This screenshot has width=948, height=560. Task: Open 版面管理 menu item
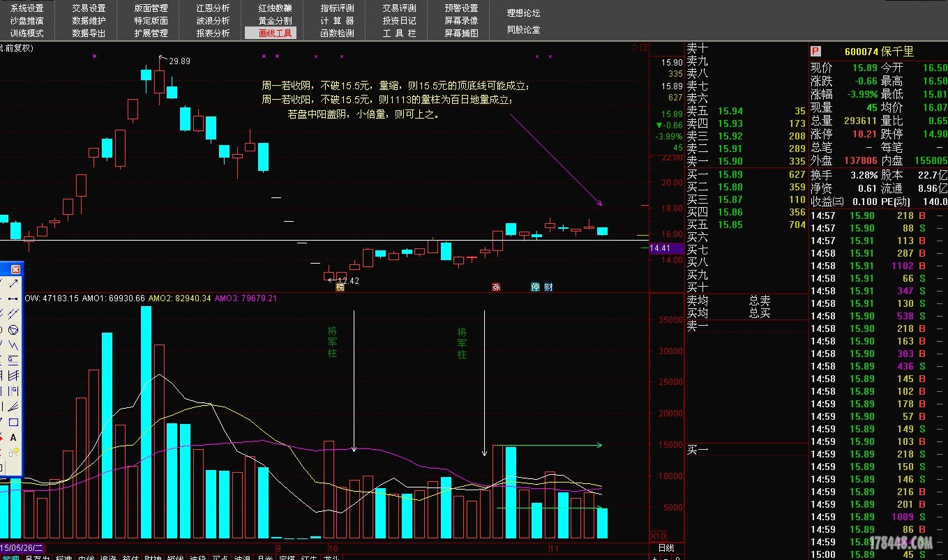coord(151,8)
